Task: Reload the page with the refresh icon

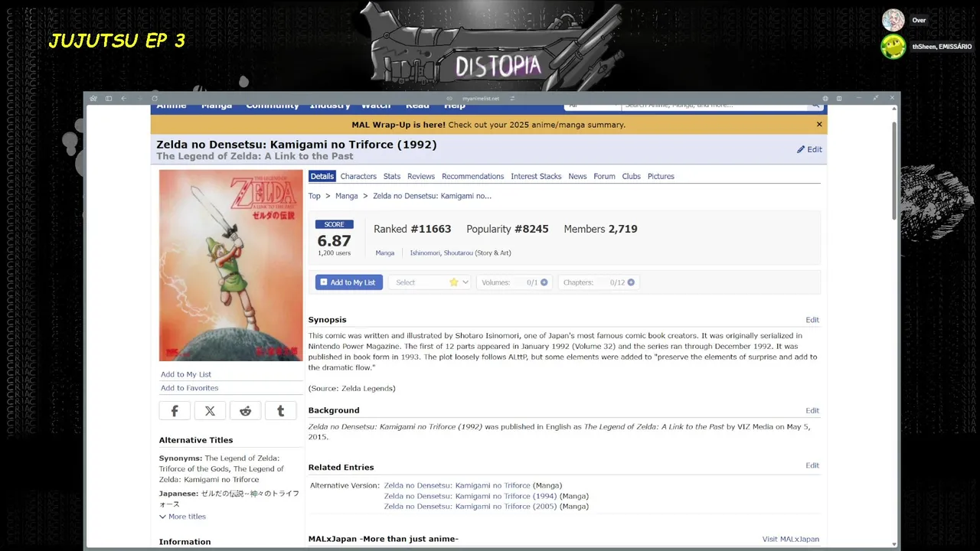Action: coord(155,98)
